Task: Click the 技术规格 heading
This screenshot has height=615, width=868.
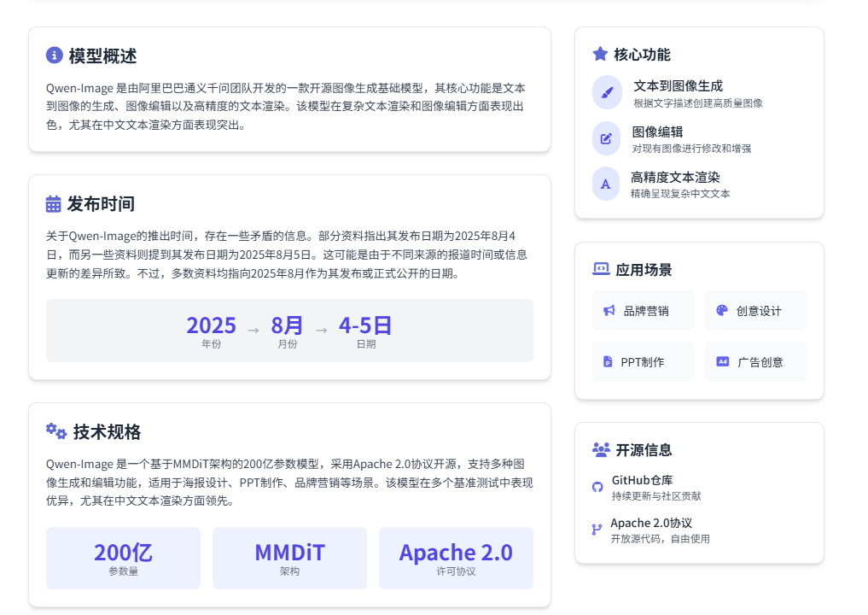Action: click(x=107, y=431)
